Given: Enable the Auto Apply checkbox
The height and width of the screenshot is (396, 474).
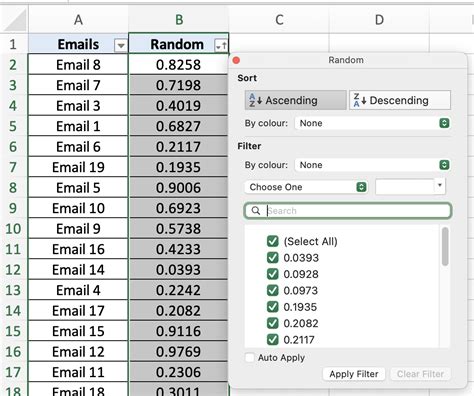Looking at the screenshot, I should click(x=250, y=357).
